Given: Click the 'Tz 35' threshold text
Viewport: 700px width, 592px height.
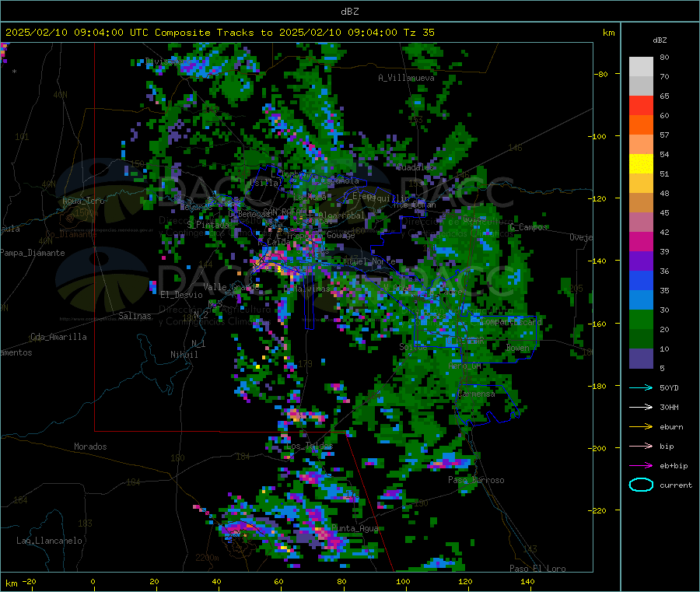Looking at the screenshot, I should click(x=418, y=33).
